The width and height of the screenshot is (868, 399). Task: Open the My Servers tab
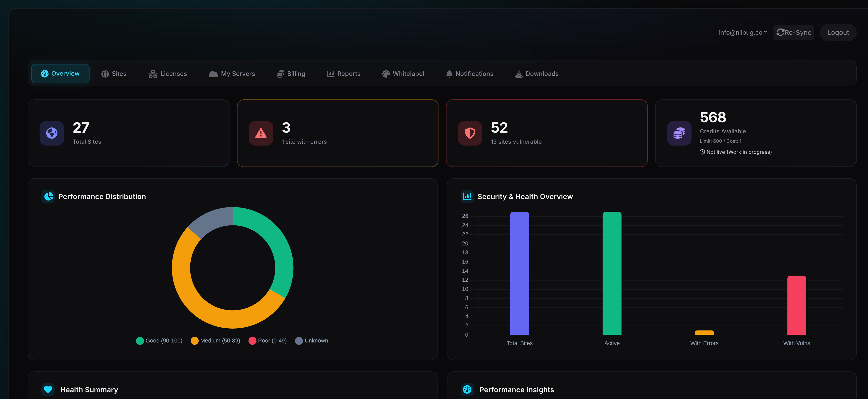pyautogui.click(x=232, y=74)
